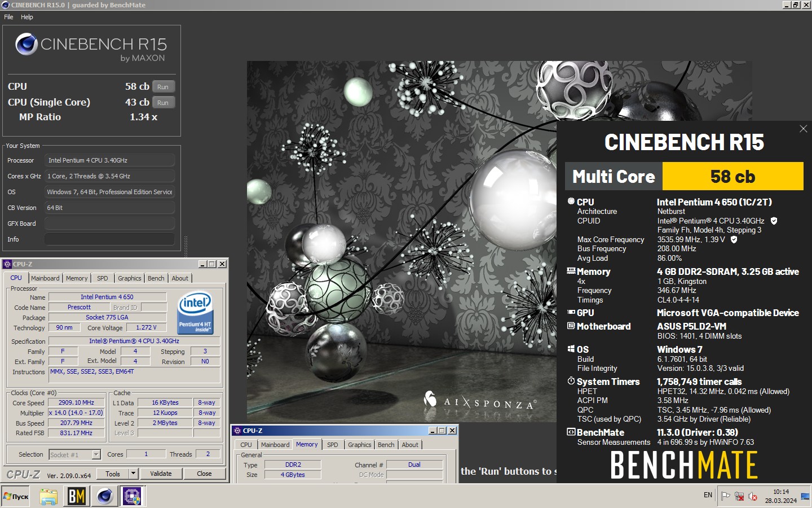Viewport: 812px width, 508px height.
Task: Click the muted volume tray icon
Action: coord(753,496)
